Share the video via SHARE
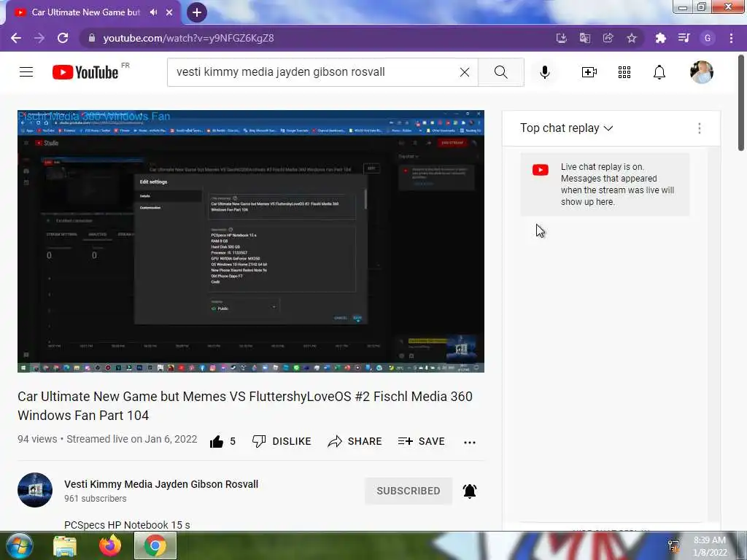 point(355,441)
